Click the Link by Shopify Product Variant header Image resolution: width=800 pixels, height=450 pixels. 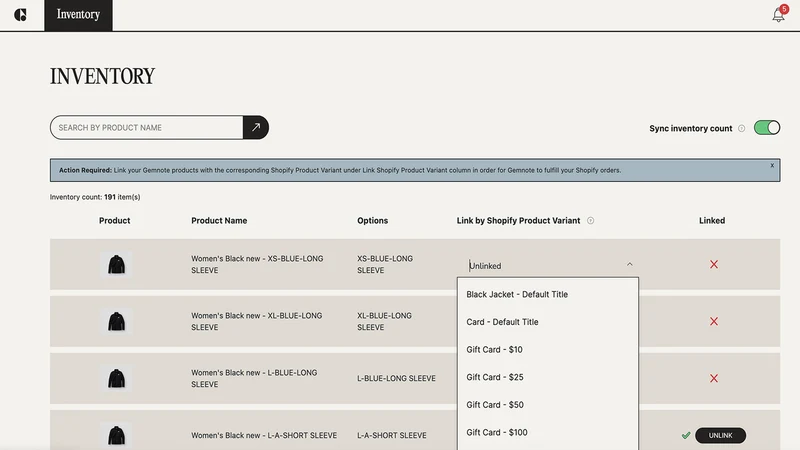pos(518,220)
